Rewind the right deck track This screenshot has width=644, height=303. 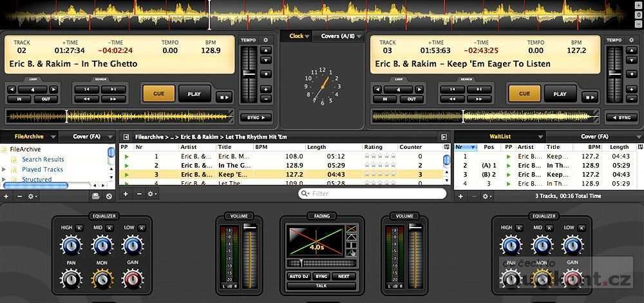tap(452, 99)
